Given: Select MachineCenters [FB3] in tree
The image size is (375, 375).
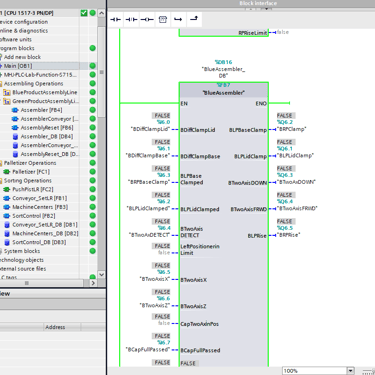Looking at the screenshot, I should [x=40, y=207].
